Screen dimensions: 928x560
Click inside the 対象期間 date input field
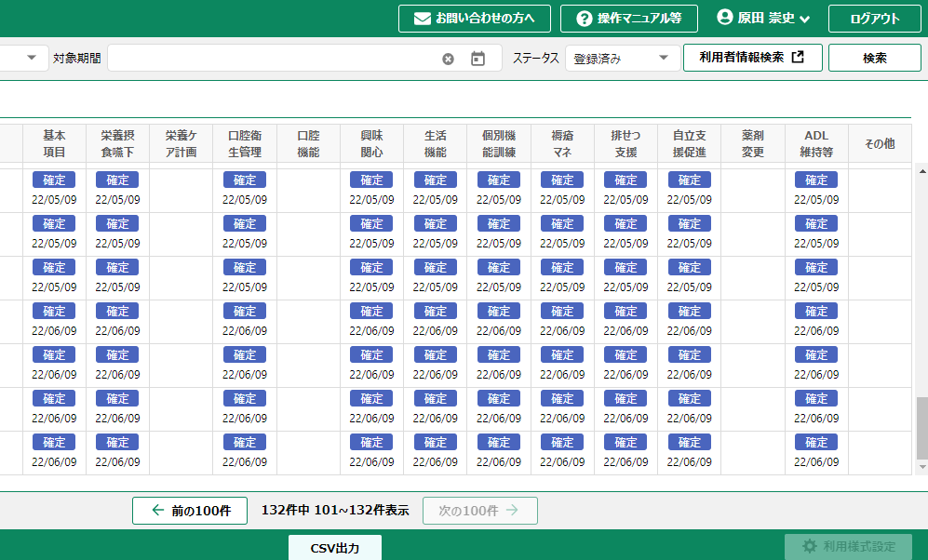click(270, 59)
